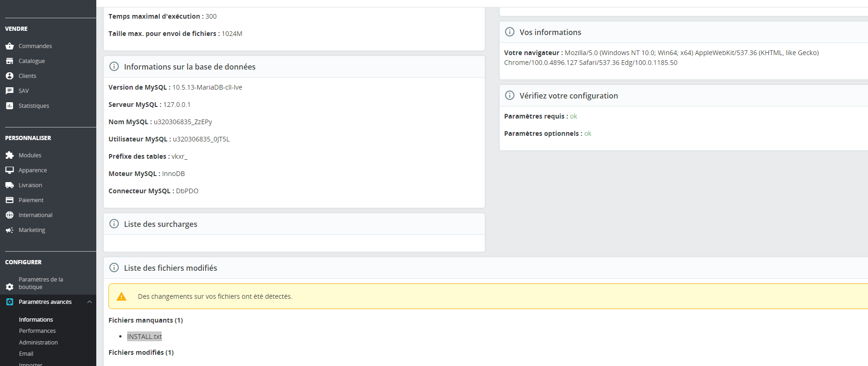This screenshot has width=868, height=366.
Task: Select Administration in the advanced settings submenu
Action: pyautogui.click(x=38, y=343)
